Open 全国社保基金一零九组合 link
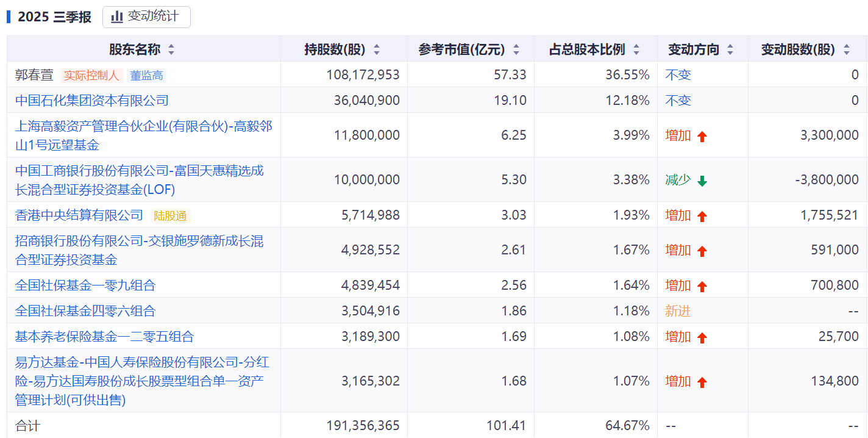The image size is (868, 438). 85,285
